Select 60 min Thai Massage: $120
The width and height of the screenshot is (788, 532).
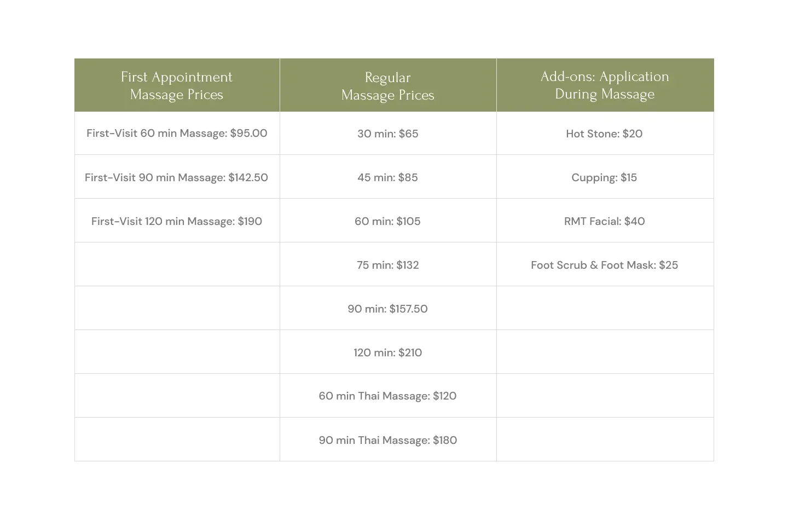click(387, 396)
